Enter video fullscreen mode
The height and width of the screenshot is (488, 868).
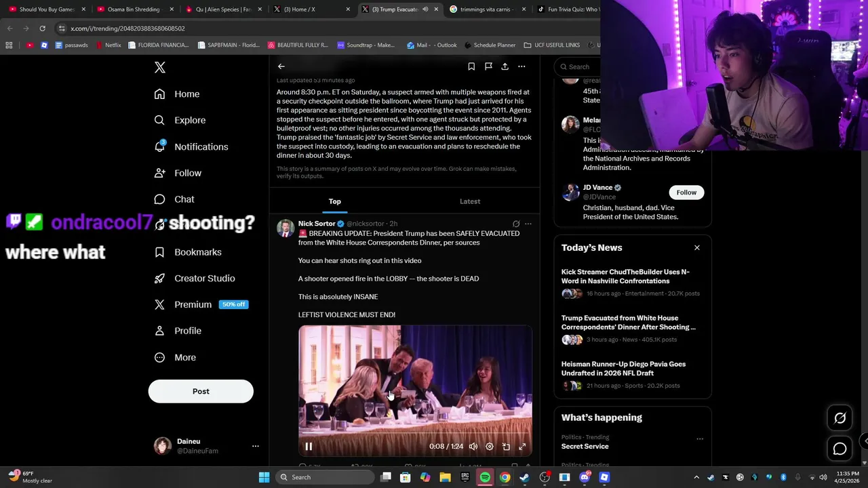click(522, 447)
